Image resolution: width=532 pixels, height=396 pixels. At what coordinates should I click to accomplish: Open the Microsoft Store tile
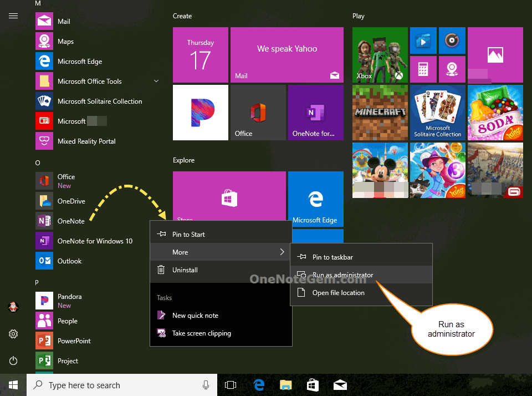coord(229,196)
